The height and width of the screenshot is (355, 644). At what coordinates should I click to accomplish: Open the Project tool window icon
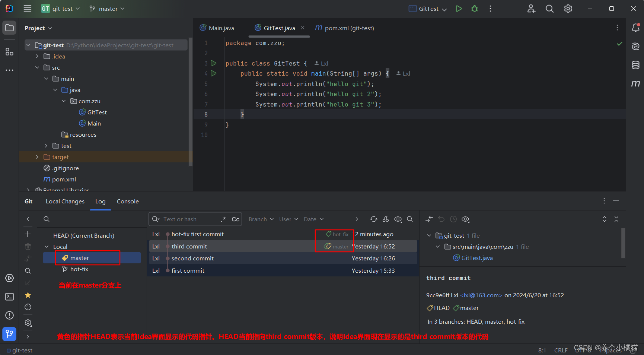click(10, 28)
